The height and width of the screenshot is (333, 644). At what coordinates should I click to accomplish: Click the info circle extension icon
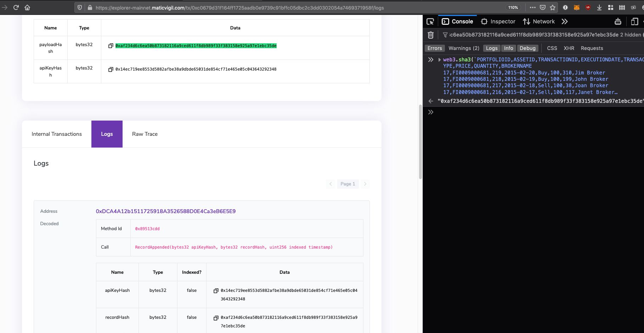tap(565, 7)
